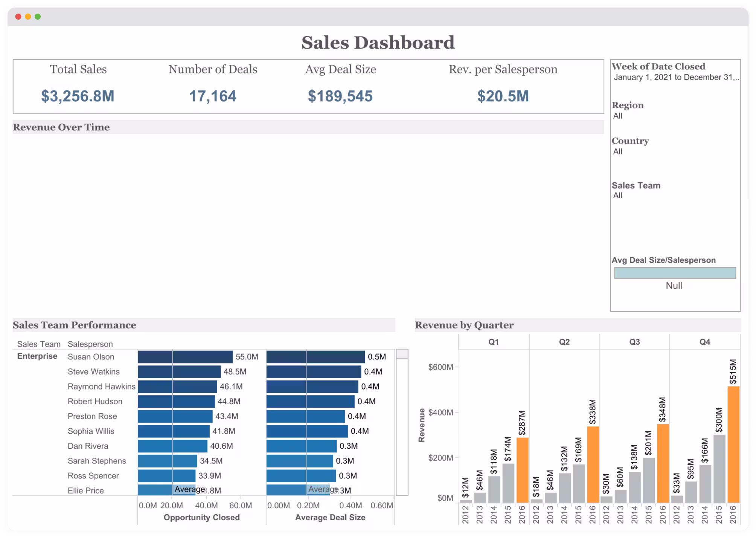Click Sophia Willis' 41.8M opportunity bar

coord(174,431)
